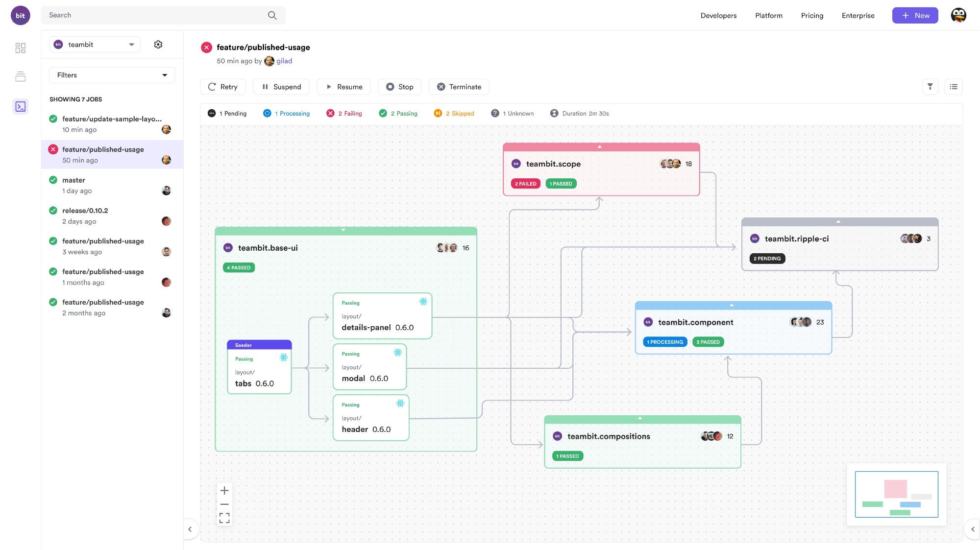The image size is (980, 550).
Task: Click the fit-to-screen icon
Action: tap(224, 518)
